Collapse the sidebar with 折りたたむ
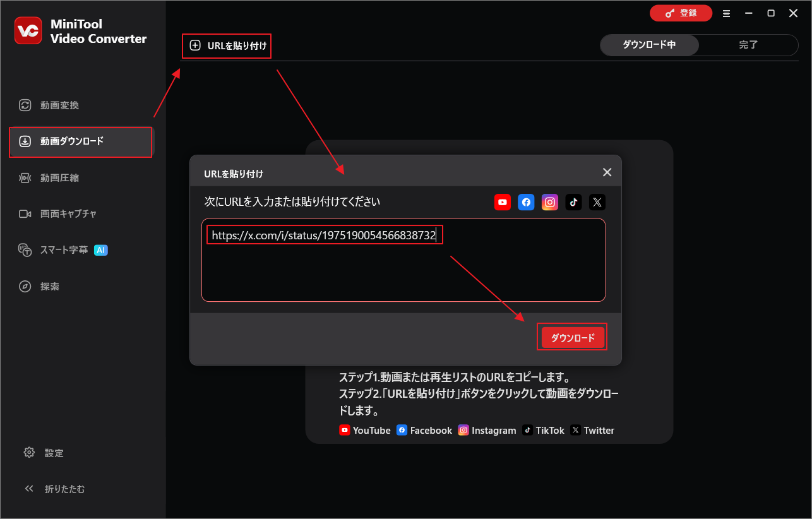The image size is (812, 519). 54,489
